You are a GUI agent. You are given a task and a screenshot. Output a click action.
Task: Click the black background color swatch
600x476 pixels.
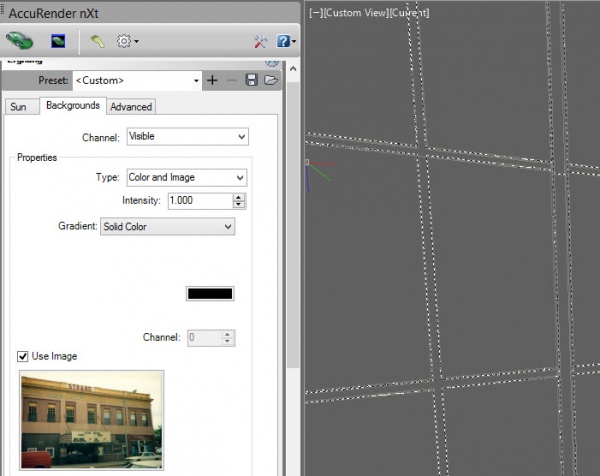(210, 294)
